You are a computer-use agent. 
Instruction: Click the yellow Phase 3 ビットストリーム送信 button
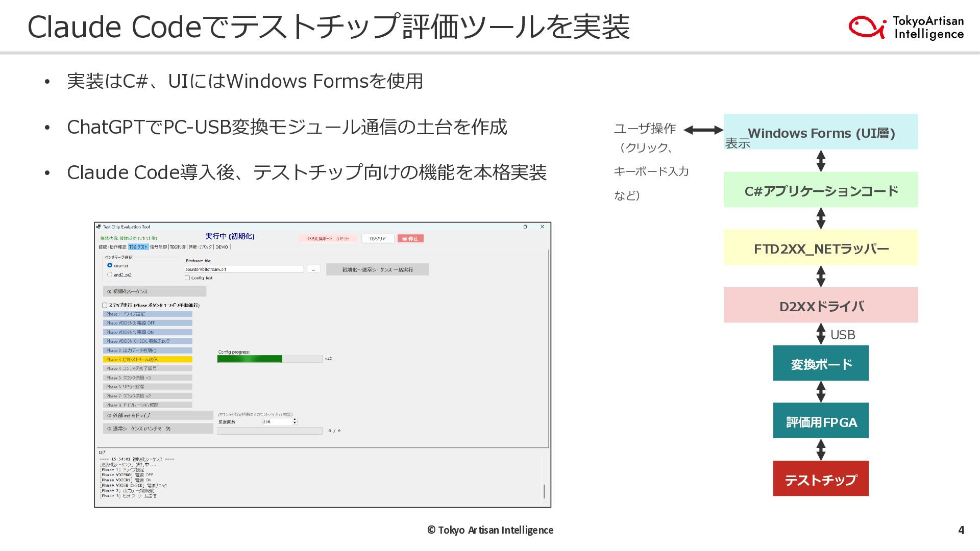click(x=148, y=359)
